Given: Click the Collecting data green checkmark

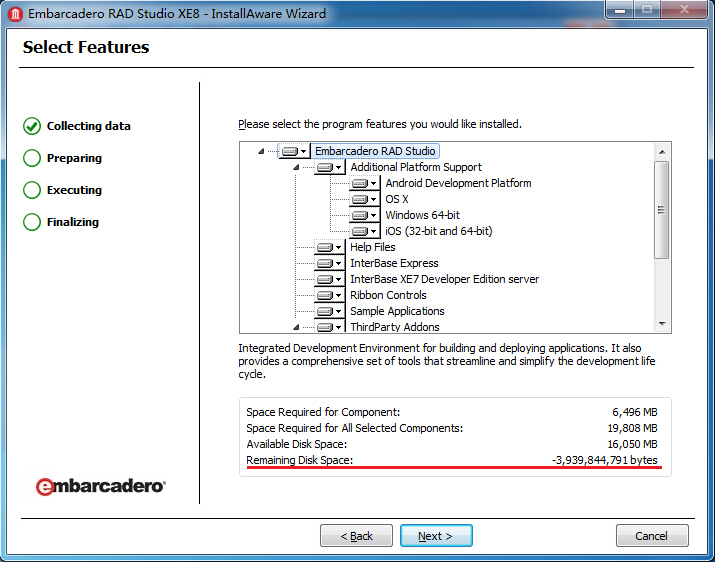Looking at the screenshot, I should [x=32, y=126].
